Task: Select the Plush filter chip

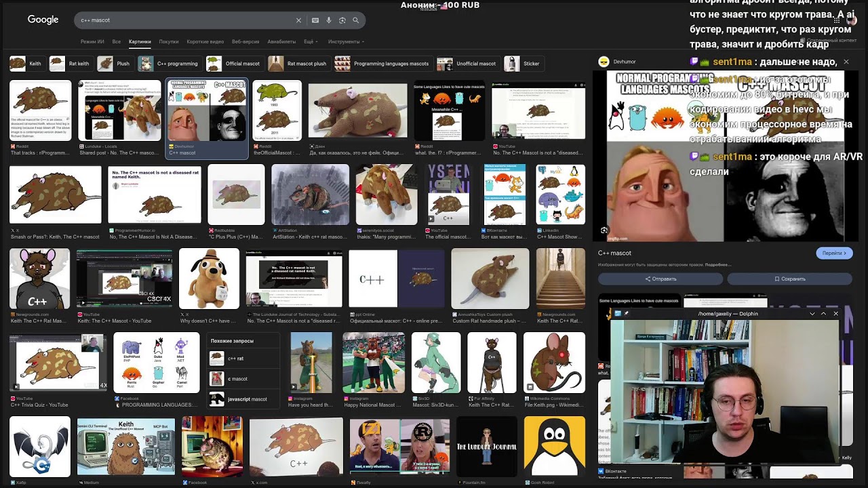Action: pos(115,64)
